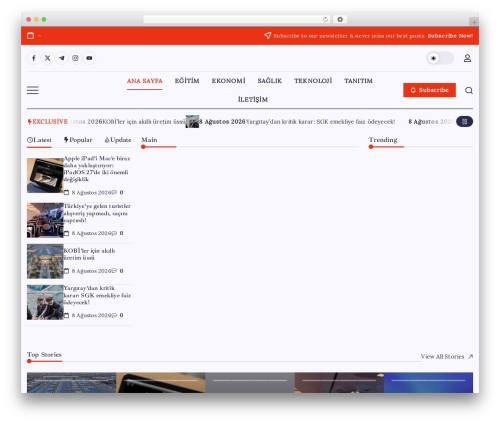The height and width of the screenshot is (423, 500).
Task: Click the EXCLUSIVE ticker label
Action: (48, 122)
